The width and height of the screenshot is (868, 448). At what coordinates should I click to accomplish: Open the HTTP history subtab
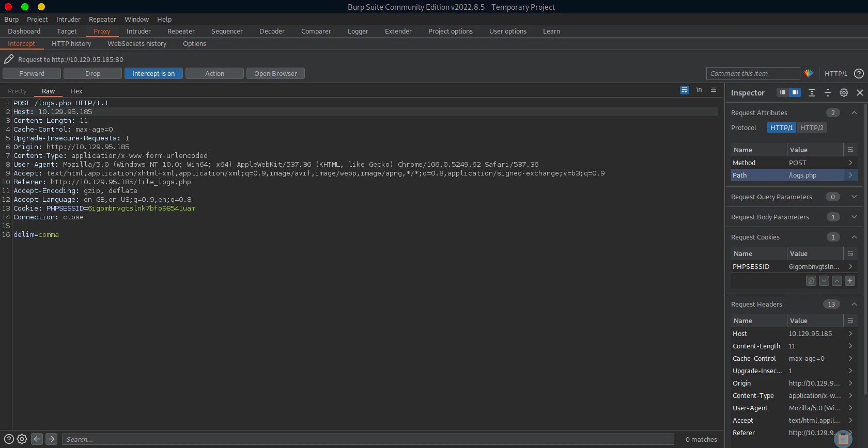coord(71,43)
